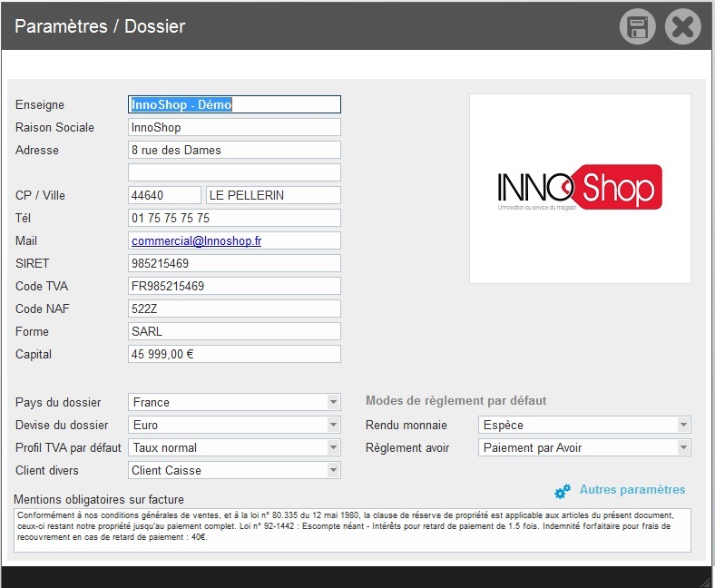Image resolution: width=715 pixels, height=588 pixels.
Task: Open the Rendu monnaie dropdown
Action: pos(584,426)
